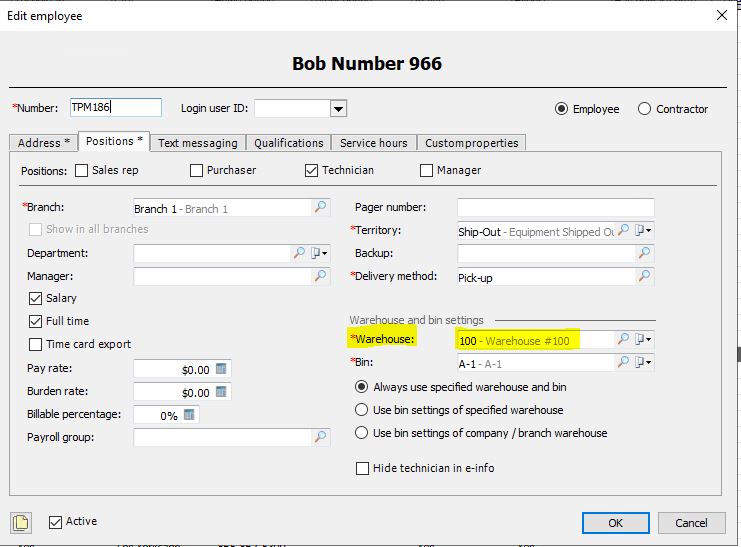Check the Manager position
The height and width of the screenshot is (547, 741).
tap(426, 170)
